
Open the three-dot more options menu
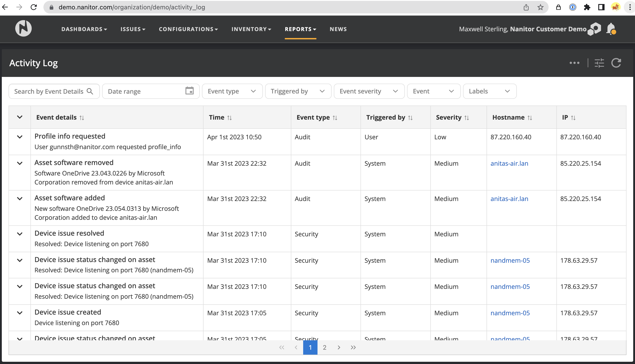574,63
